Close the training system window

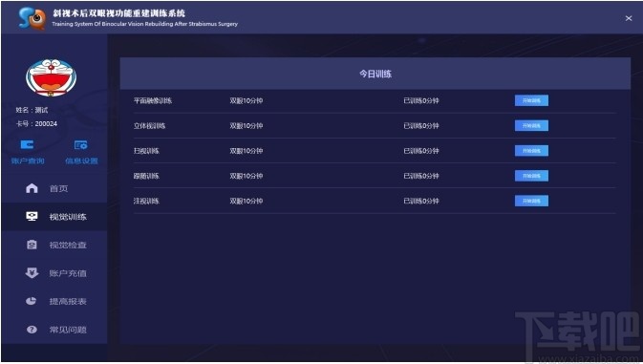coord(629,18)
